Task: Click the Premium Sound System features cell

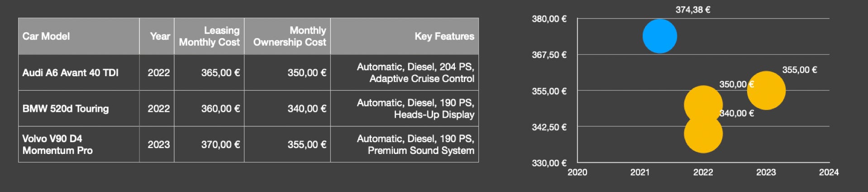Action: 405,144
